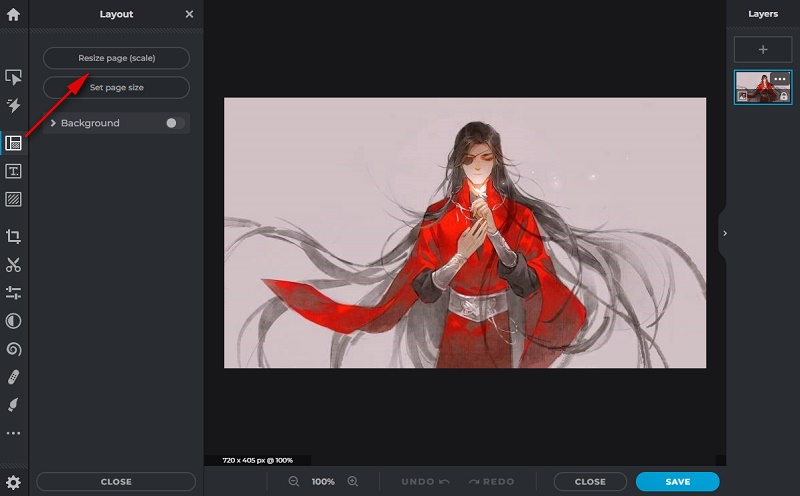
Task: Toggle the Background switch on
Action: click(175, 123)
